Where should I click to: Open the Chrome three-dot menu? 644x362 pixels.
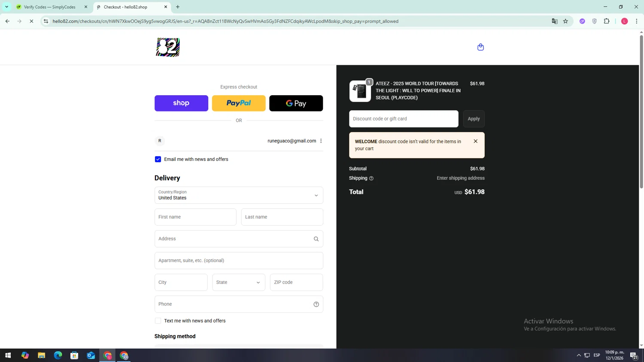(636, 21)
